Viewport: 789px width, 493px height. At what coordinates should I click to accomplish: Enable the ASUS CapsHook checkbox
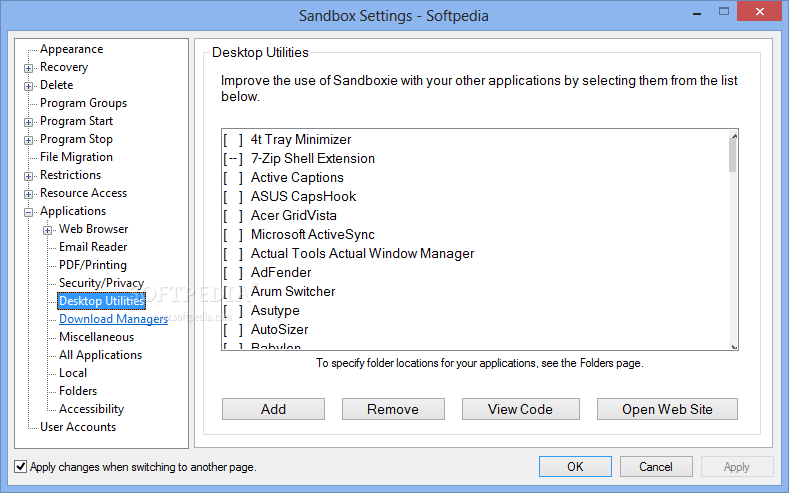tap(233, 197)
